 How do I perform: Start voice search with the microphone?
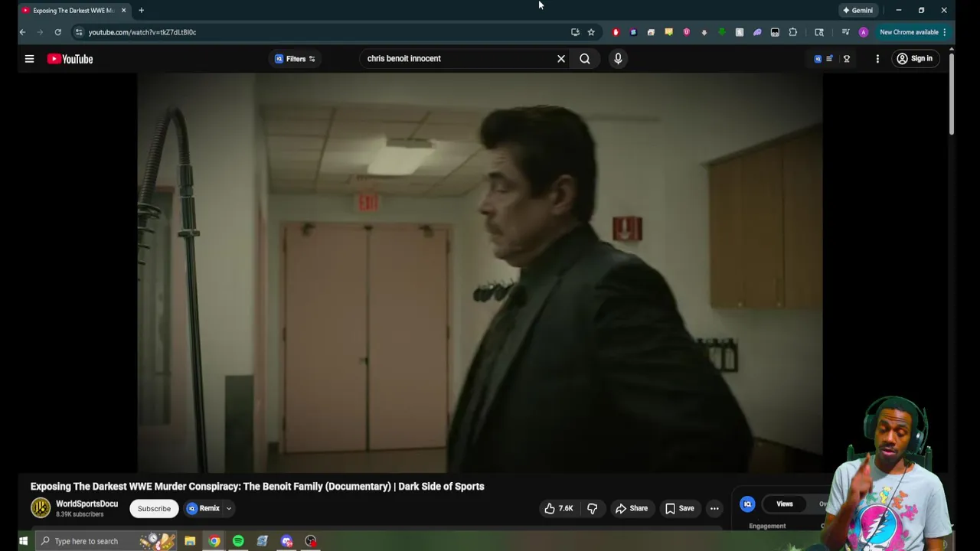click(x=618, y=58)
